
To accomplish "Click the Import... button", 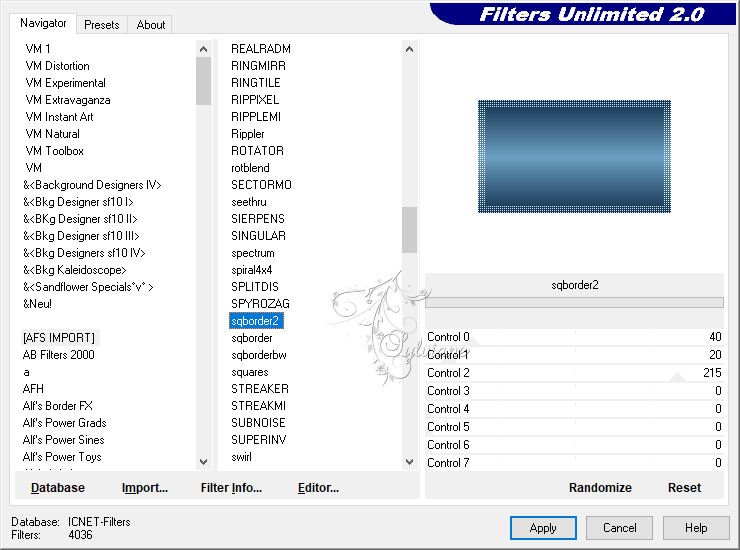I will point(144,488).
